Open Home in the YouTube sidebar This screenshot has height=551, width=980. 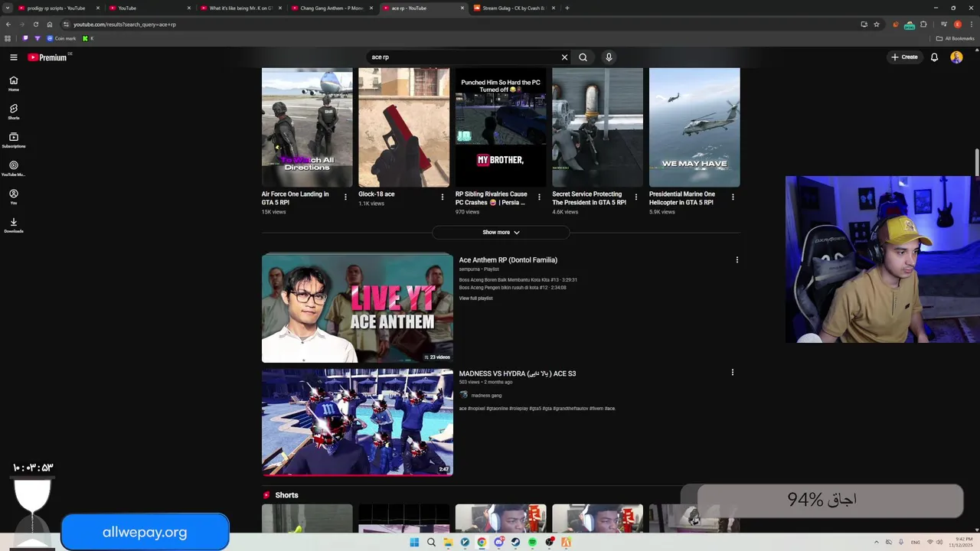[x=13, y=83]
